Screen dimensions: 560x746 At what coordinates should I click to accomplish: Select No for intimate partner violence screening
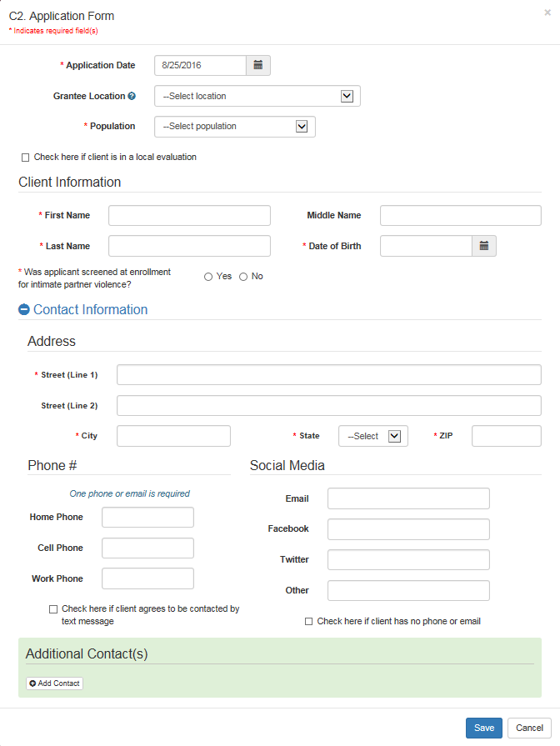point(243,277)
